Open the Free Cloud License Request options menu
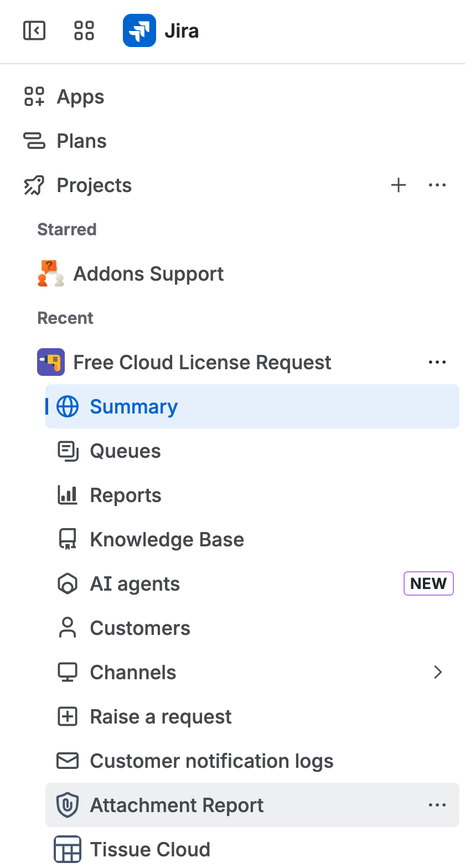Viewport: 465px width, 868px height. pos(437,362)
